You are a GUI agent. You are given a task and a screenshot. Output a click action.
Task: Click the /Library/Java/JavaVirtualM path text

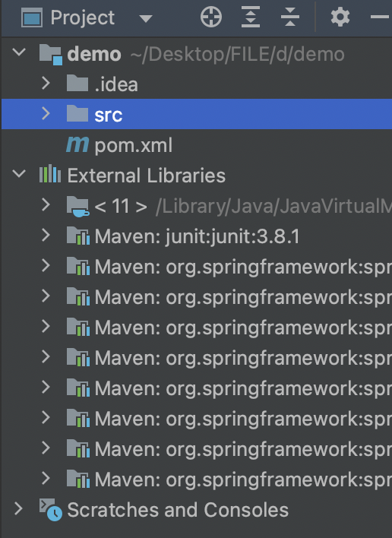click(x=273, y=207)
